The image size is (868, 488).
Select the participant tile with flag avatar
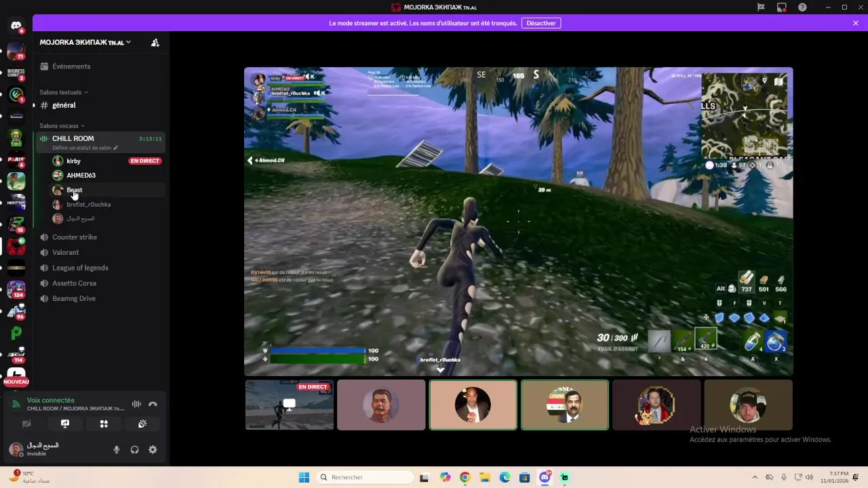pos(565,405)
